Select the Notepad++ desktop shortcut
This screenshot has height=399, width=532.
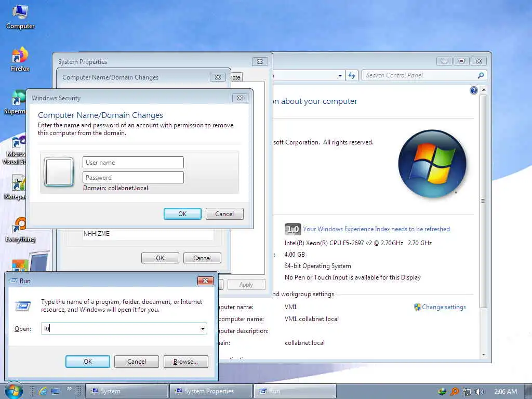tap(15, 187)
